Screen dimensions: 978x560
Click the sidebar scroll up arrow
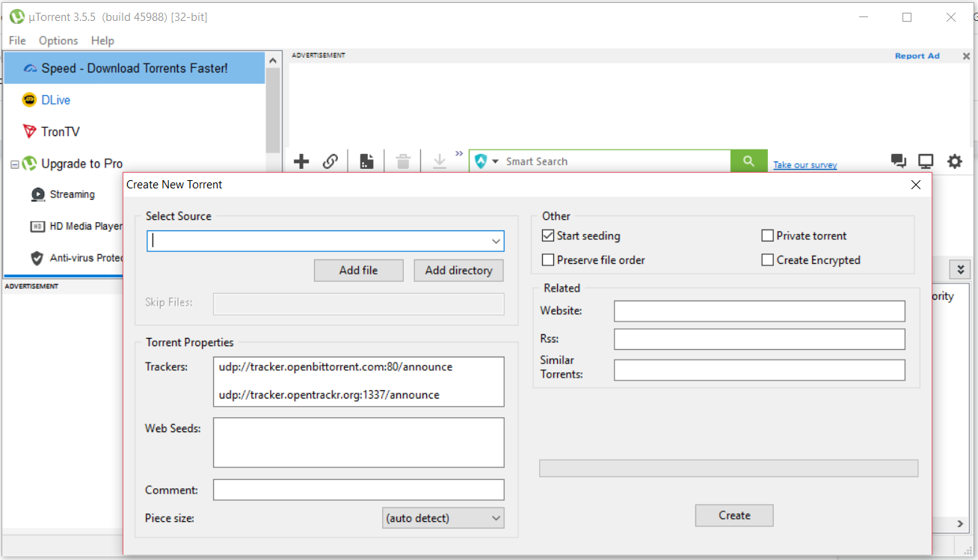(273, 60)
